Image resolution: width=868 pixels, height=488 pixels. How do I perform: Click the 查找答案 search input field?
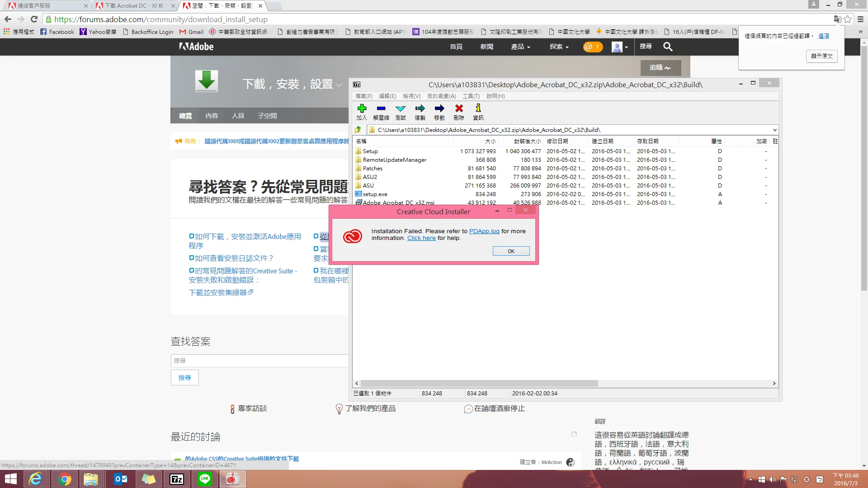pyautogui.click(x=259, y=361)
